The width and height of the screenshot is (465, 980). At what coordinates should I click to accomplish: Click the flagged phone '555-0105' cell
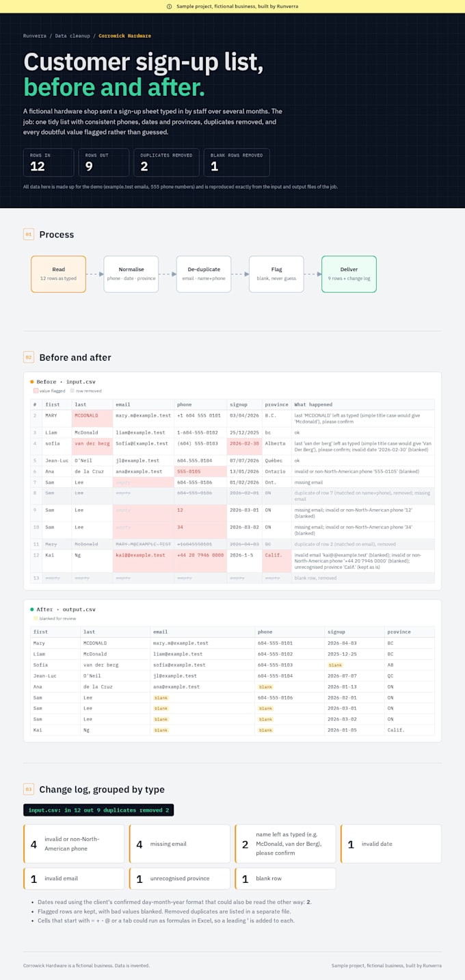tap(201, 471)
